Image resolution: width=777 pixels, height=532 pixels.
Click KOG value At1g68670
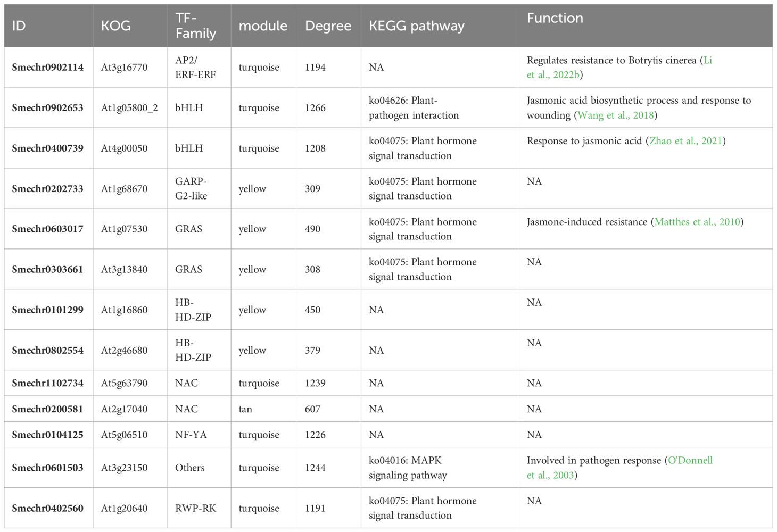pos(125,189)
